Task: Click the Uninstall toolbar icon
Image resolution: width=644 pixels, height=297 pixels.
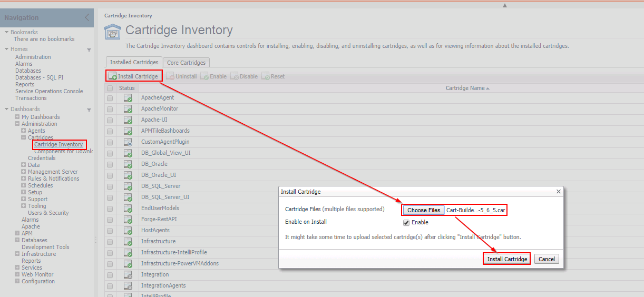Action: (170, 76)
